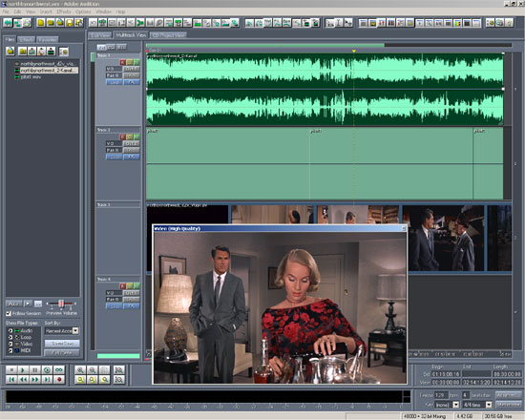Switch to the Edit View tab

[100, 35]
